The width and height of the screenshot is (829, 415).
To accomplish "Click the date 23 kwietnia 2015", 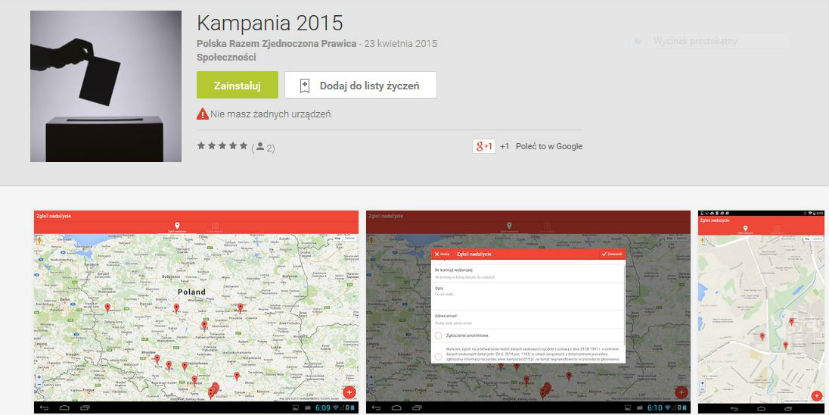I will (x=401, y=43).
